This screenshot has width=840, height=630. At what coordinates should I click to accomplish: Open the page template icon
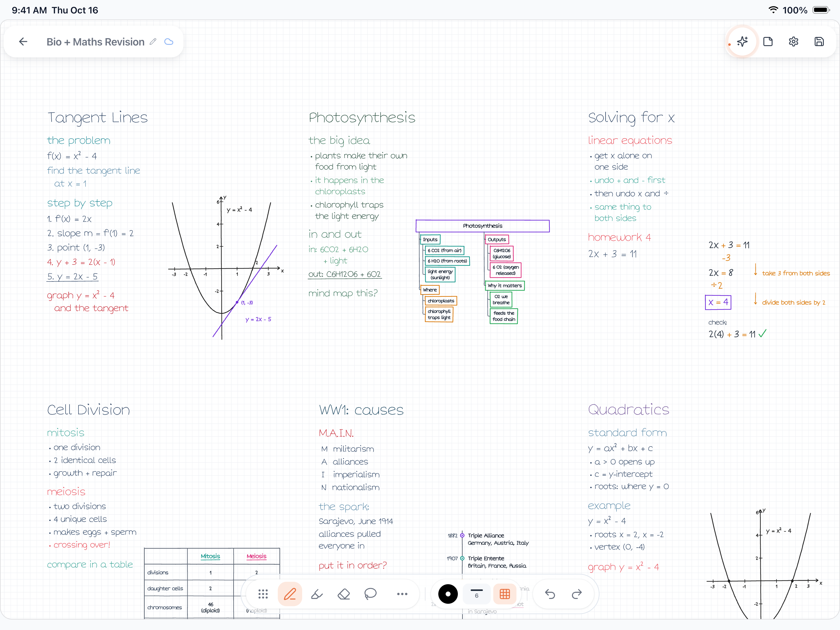click(768, 42)
